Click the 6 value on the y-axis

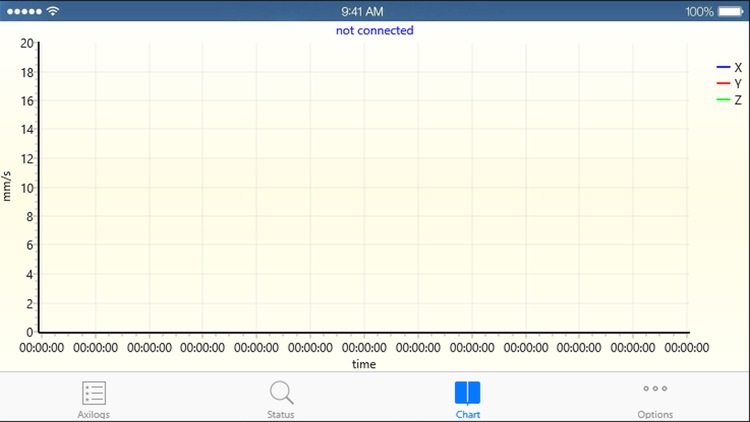point(30,245)
